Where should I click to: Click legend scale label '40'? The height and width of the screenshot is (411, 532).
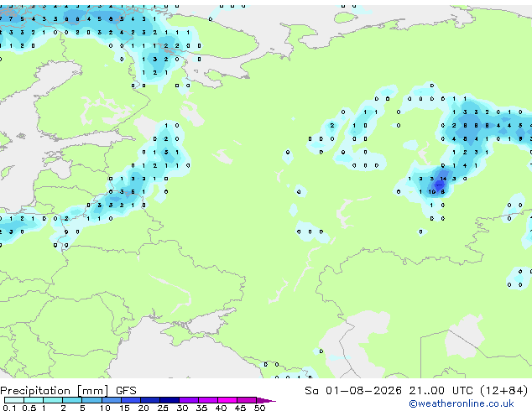point(221,408)
